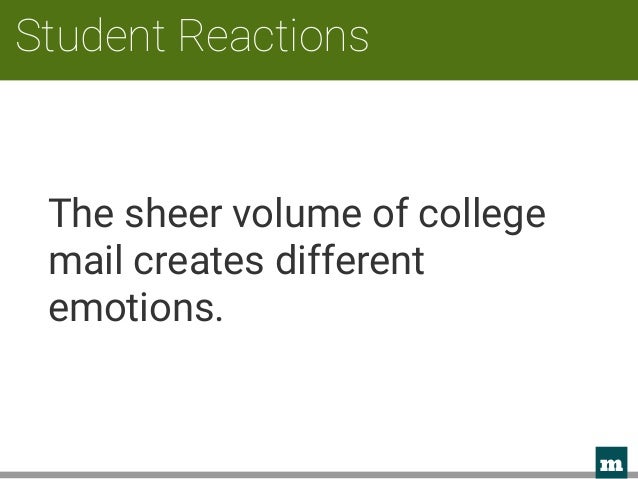Click the white area right of "different"

(x=529, y=260)
